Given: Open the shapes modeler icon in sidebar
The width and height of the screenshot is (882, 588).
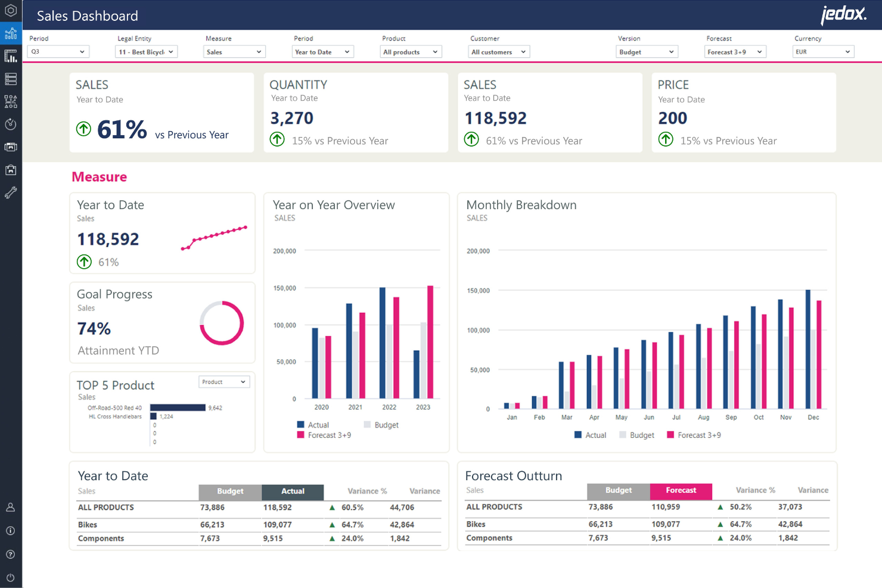Looking at the screenshot, I should click(11, 101).
